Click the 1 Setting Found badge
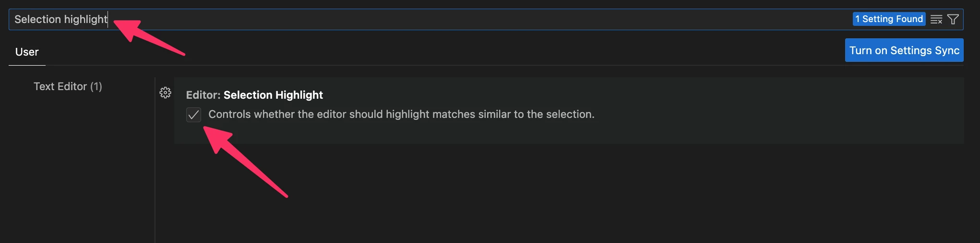980x243 pixels. (x=889, y=19)
